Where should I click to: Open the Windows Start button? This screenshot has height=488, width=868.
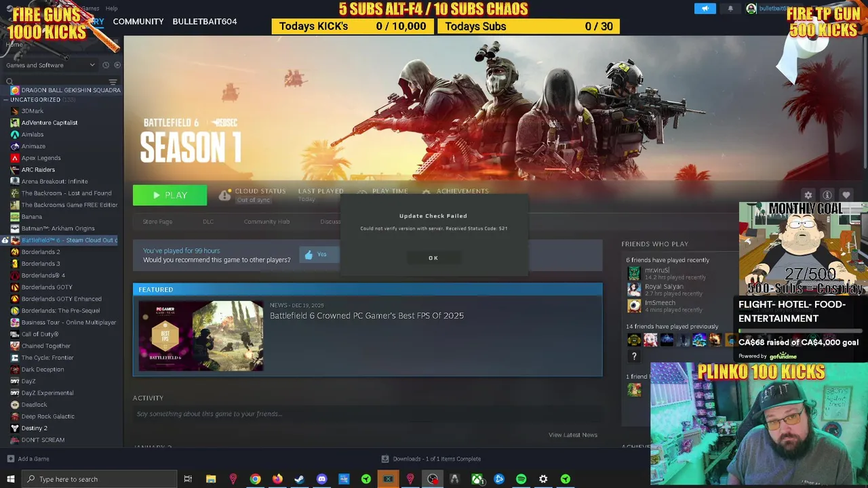[11, 479]
